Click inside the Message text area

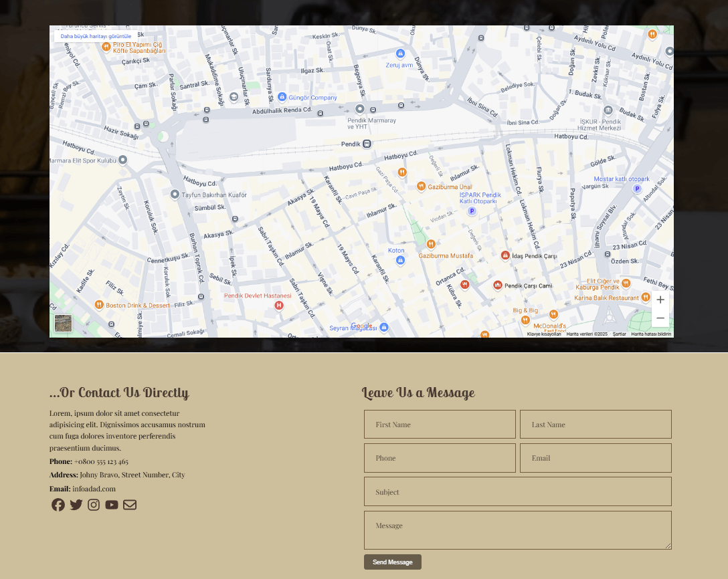pos(518,530)
